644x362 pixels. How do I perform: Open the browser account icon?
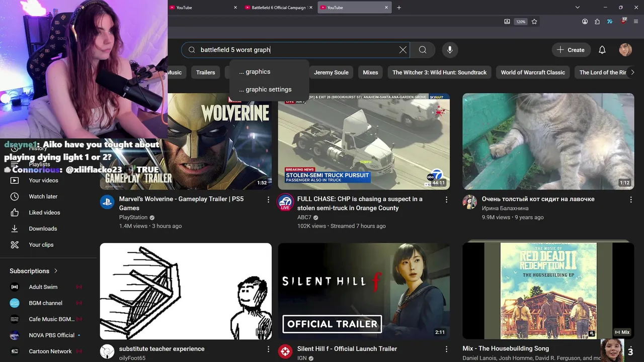tap(585, 22)
